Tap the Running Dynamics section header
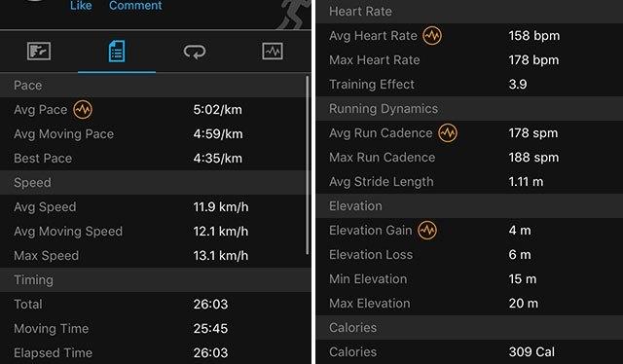 point(469,108)
